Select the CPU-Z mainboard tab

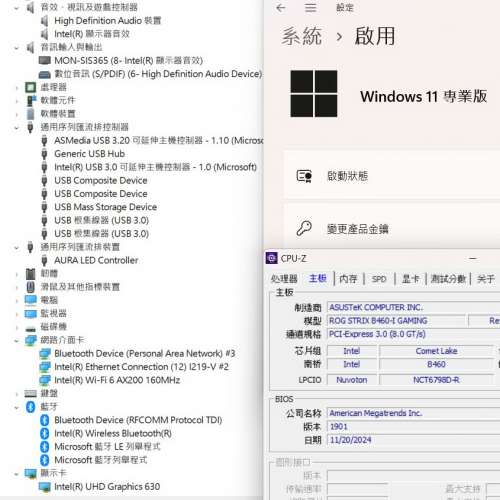(318, 278)
